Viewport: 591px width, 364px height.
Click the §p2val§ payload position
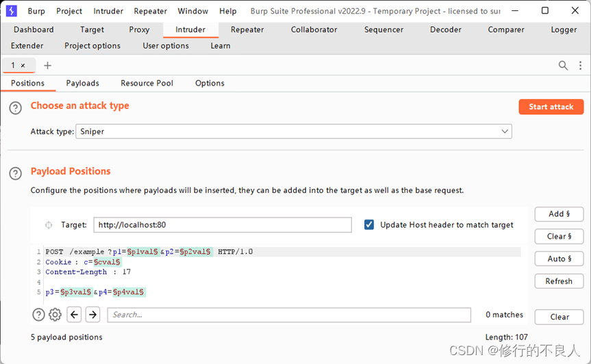pyautogui.click(x=195, y=252)
